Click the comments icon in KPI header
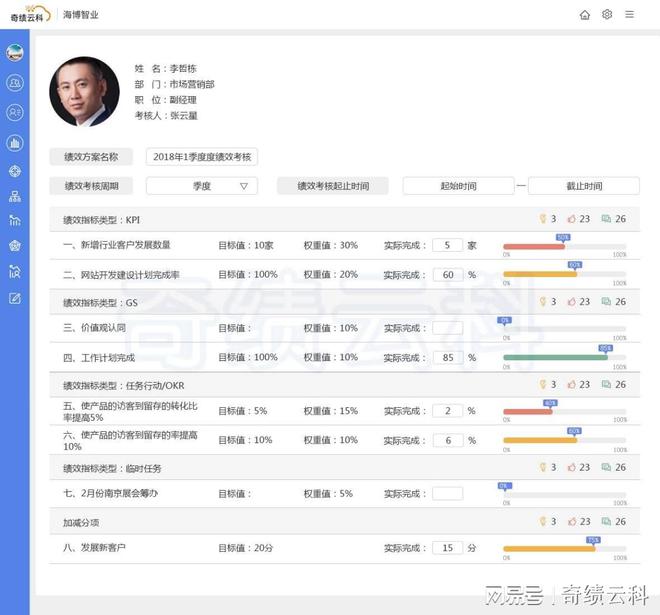The width and height of the screenshot is (660, 615). 606,219
